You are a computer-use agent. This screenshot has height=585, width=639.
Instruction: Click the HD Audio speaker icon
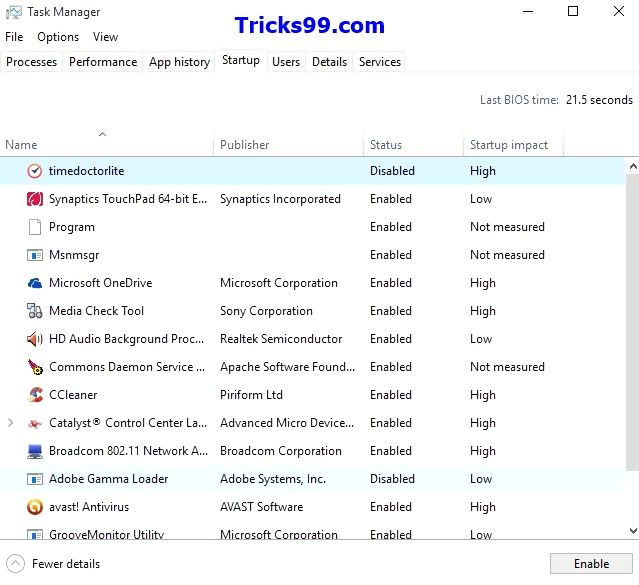(x=35, y=339)
